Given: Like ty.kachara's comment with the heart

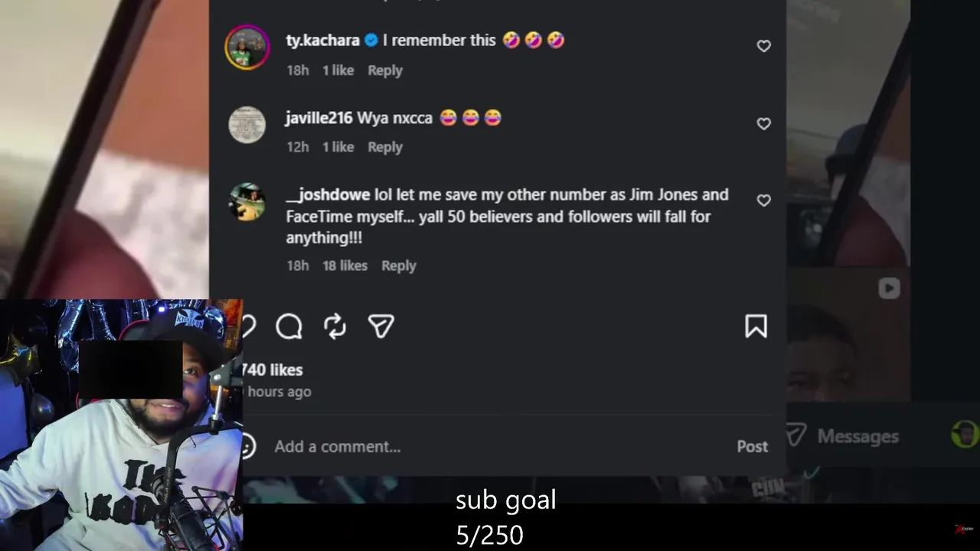Looking at the screenshot, I should pos(763,46).
